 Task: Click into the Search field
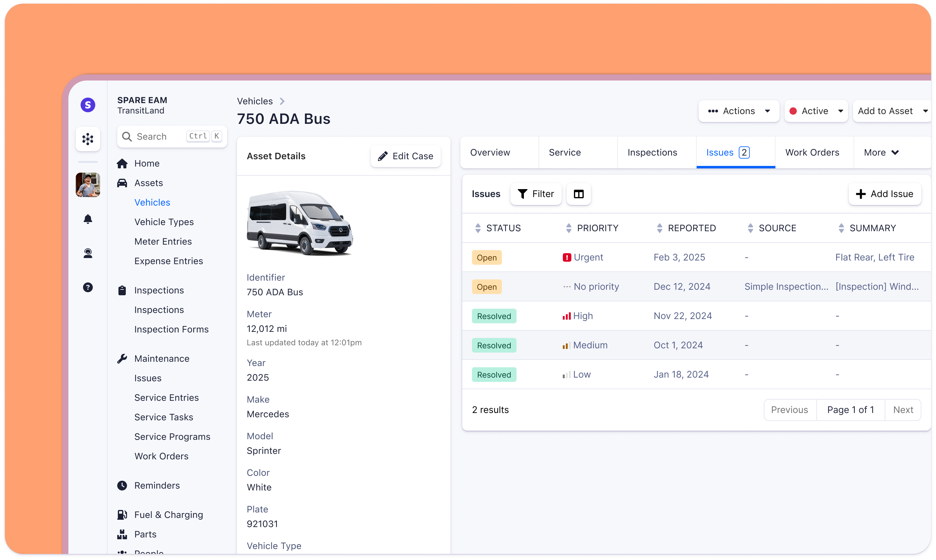(158, 137)
